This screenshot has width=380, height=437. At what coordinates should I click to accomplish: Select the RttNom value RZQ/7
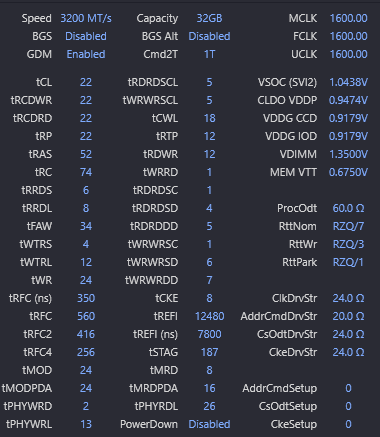(x=348, y=226)
